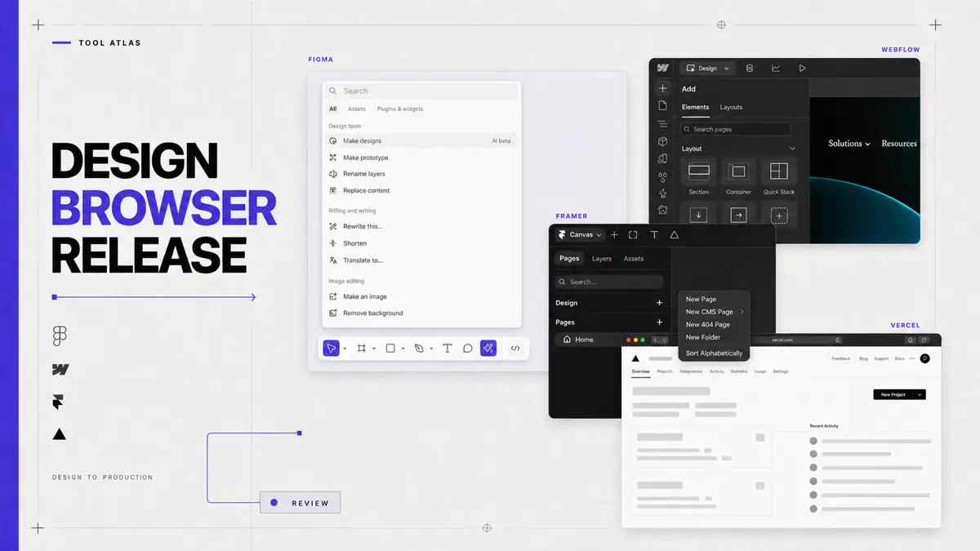The image size is (980, 551).
Task: Select the Comment tool in Figma toolbar
Action: [468, 349]
